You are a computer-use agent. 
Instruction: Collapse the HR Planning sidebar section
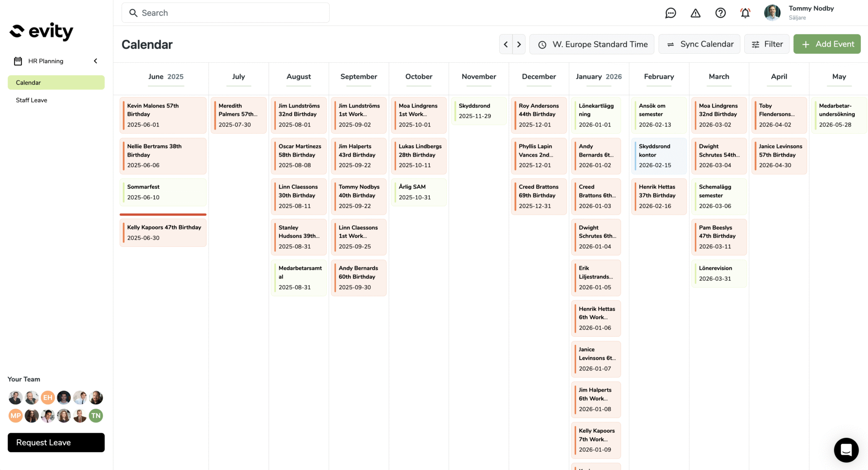point(95,61)
